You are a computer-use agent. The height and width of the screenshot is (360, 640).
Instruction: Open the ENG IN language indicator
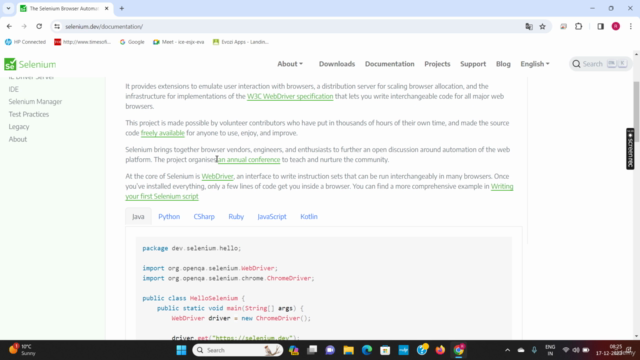[550, 350]
